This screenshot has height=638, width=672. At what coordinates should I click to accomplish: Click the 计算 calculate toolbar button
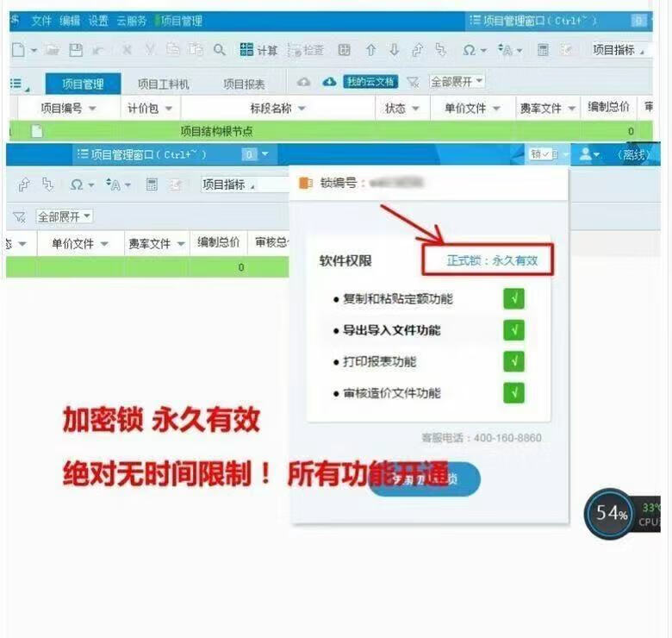pos(258,50)
